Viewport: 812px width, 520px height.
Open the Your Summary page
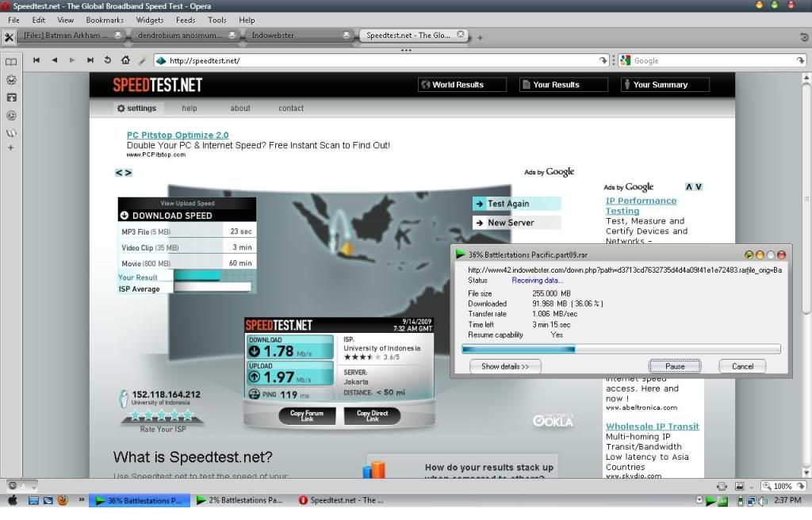pos(665,85)
